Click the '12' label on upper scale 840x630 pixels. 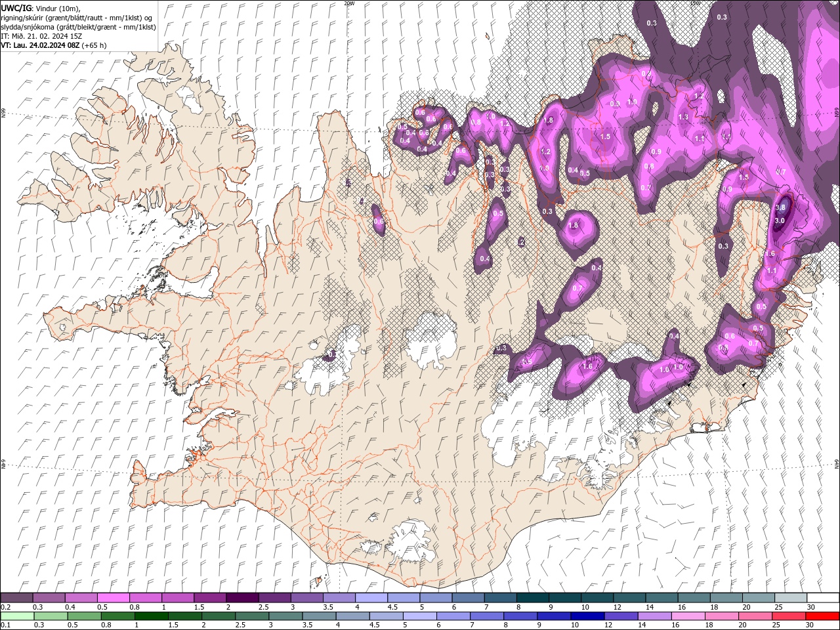pos(617,608)
